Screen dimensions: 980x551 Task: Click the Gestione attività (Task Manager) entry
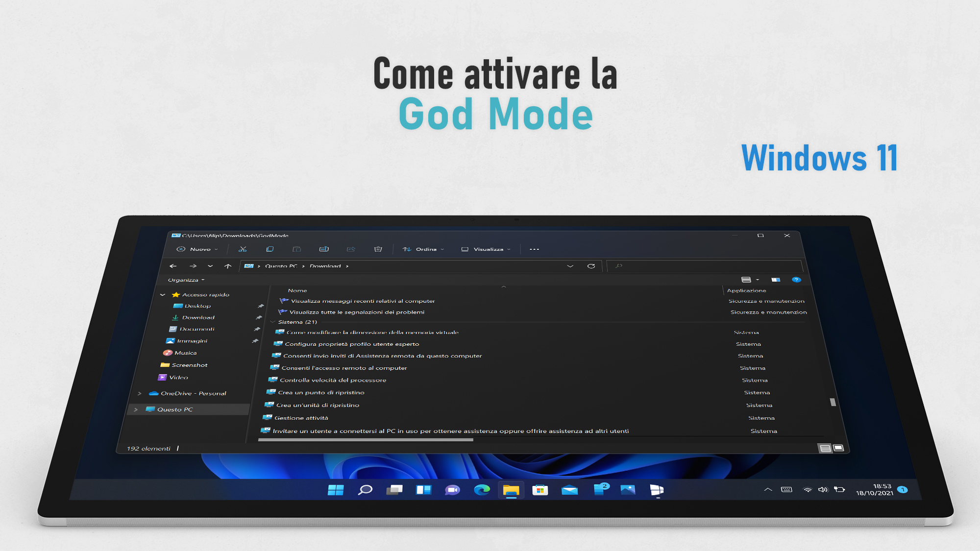(x=301, y=418)
